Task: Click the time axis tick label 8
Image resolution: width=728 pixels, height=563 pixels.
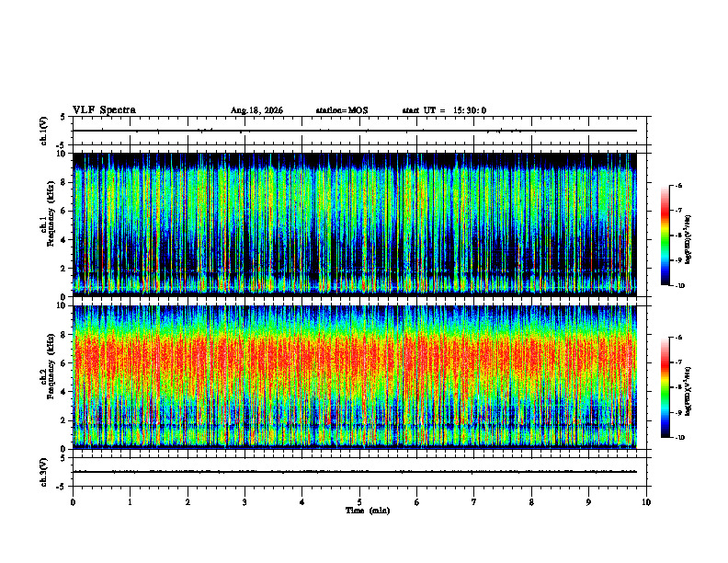Action: coord(531,502)
